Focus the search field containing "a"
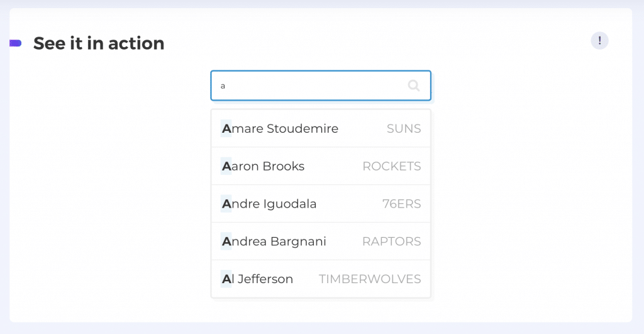 coord(321,86)
